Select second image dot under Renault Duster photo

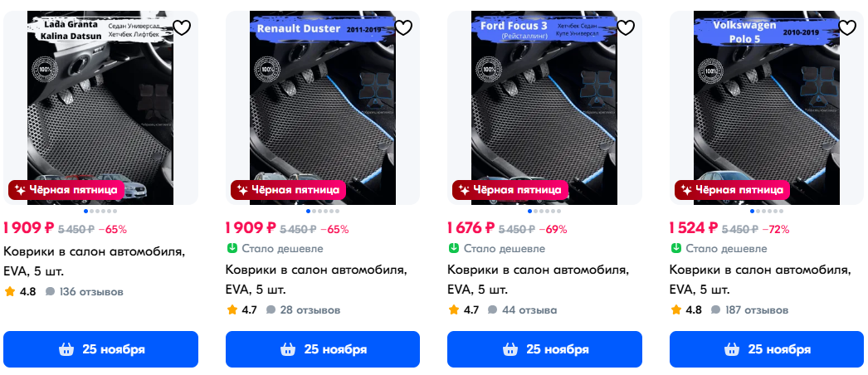[314, 212]
